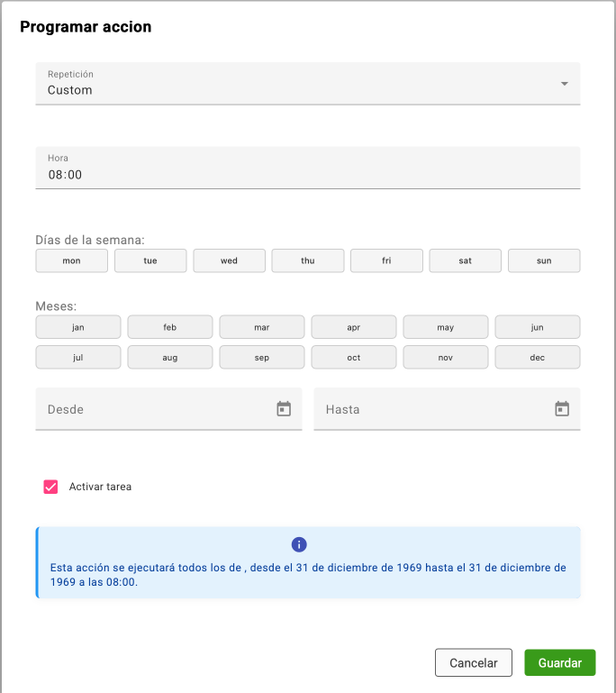Toggle the sep month button
616x693 pixels.
(x=262, y=358)
